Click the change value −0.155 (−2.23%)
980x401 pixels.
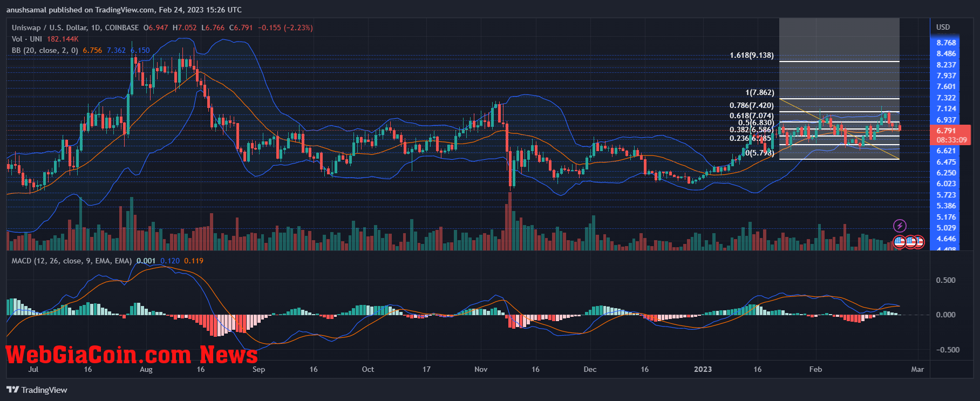285,28
